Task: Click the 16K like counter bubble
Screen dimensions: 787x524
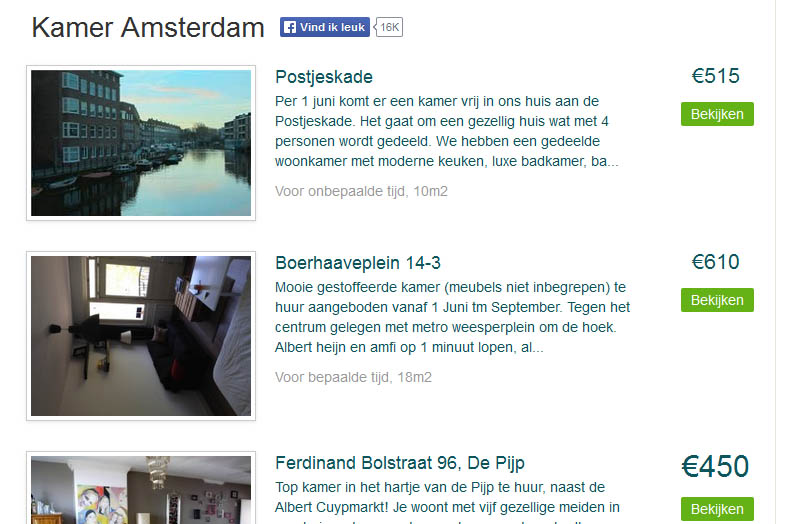Action: 389,27
